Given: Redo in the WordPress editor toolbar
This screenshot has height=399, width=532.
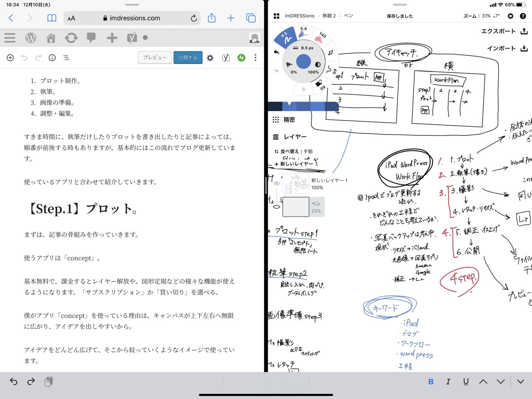Looking at the screenshot, I should pyautogui.click(x=38, y=58).
